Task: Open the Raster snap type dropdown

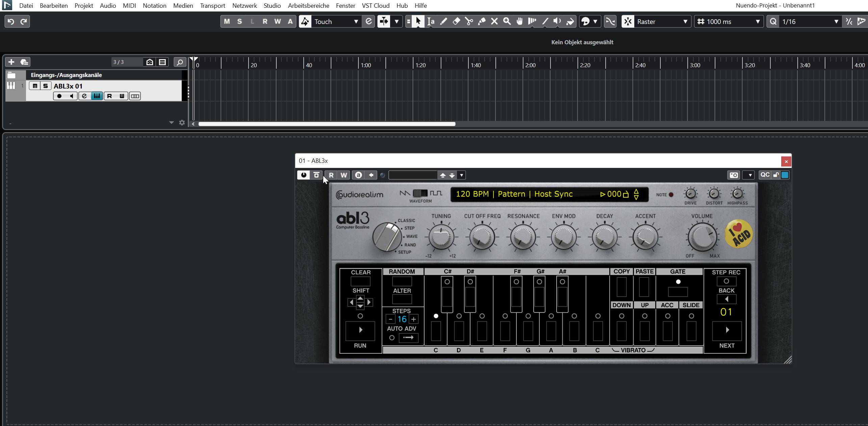Action: tap(685, 22)
